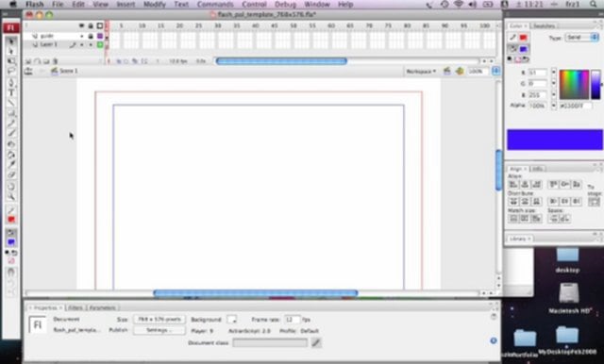This screenshot has width=604, height=364.
Task: Select the Eyedropper tool
Action: click(11, 165)
